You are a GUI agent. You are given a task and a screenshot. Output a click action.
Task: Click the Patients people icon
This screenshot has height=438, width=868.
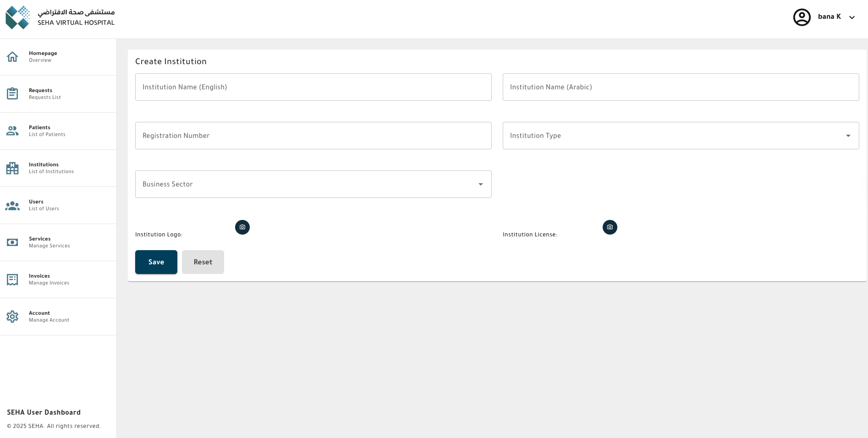pyautogui.click(x=12, y=131)
